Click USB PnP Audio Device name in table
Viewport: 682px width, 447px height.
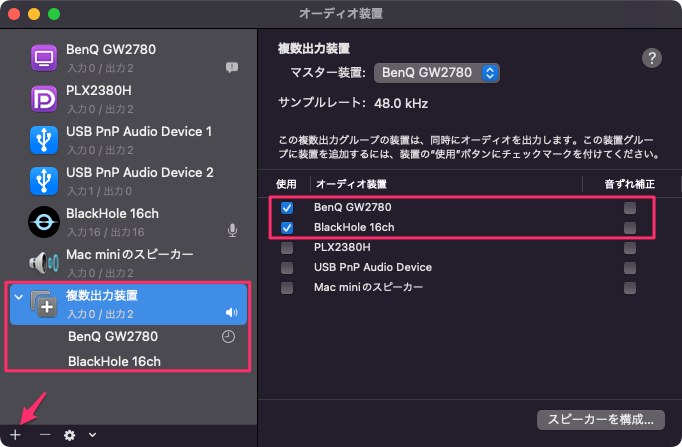373,267
